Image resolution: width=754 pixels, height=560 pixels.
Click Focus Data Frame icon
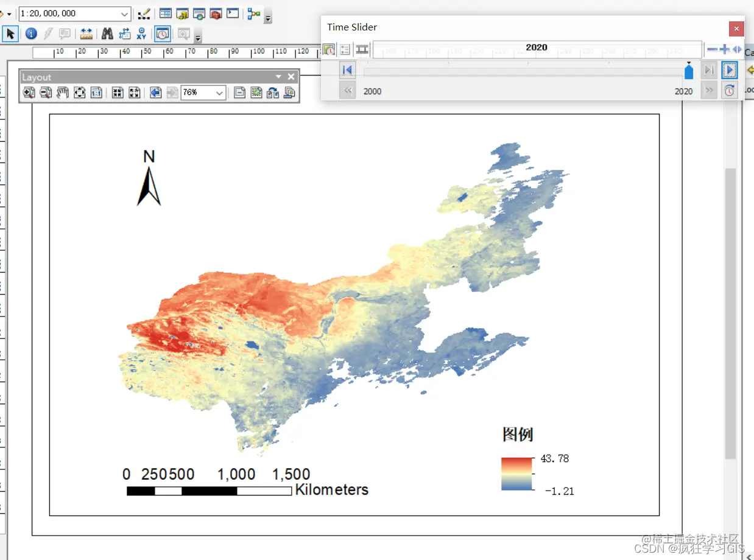click(256, 93)
